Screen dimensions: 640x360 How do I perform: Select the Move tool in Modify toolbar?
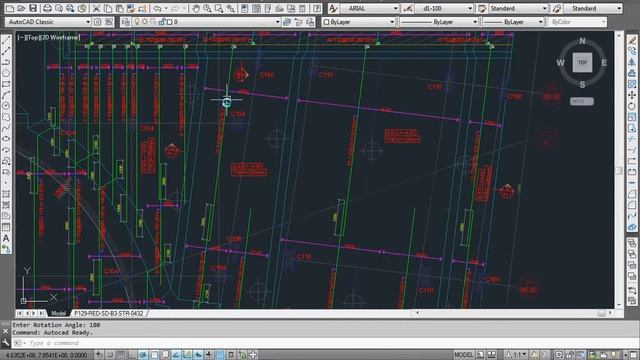click(x=632, y=95)
